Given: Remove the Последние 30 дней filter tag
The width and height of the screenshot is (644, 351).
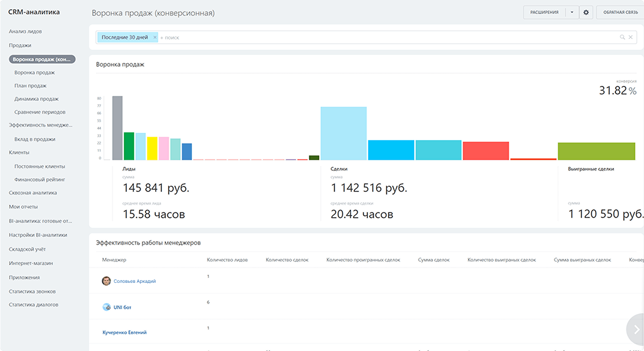Looking at the screenshot, I should [155, 37].
